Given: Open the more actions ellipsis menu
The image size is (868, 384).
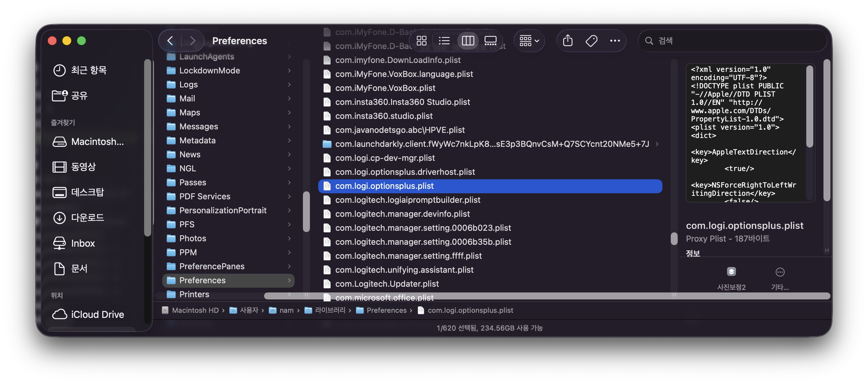Looking at the screenshot, I should 615,41.
